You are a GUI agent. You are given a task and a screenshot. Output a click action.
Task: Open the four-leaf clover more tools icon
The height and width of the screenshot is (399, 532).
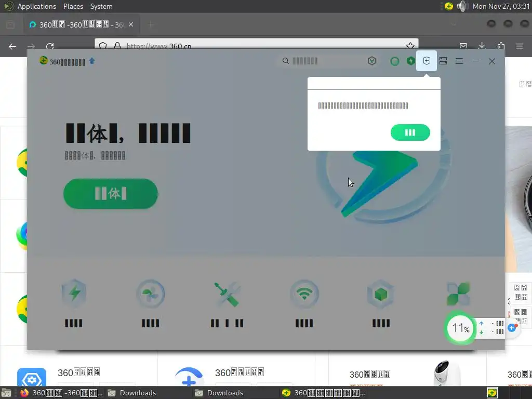[x=458, y=294]
